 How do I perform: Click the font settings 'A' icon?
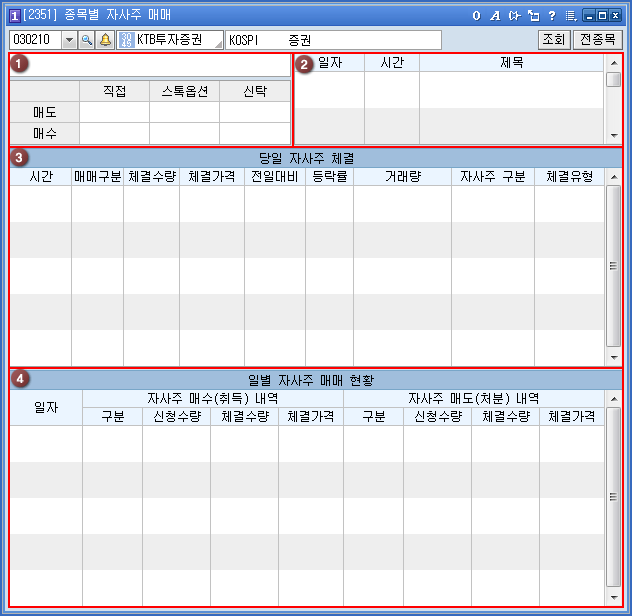(x=494, y=15)
